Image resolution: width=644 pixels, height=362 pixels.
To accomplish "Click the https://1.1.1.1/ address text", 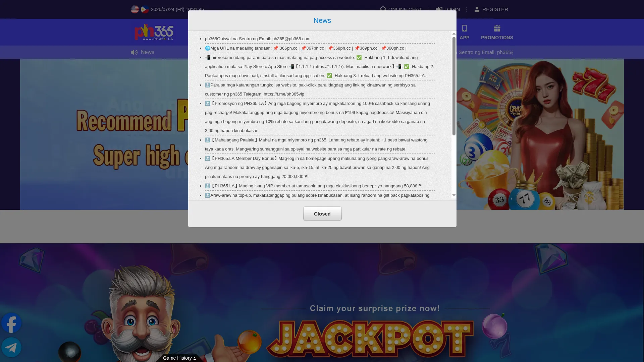I will 329,67.
